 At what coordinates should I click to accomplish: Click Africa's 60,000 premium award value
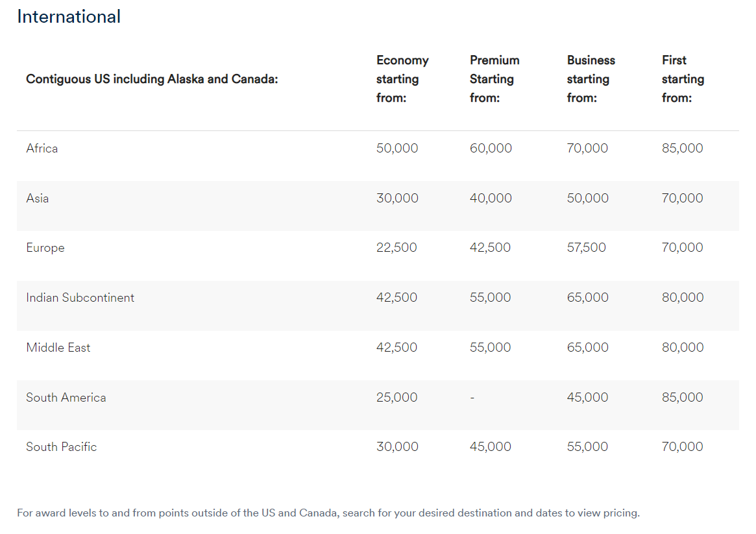coord(491,149)
